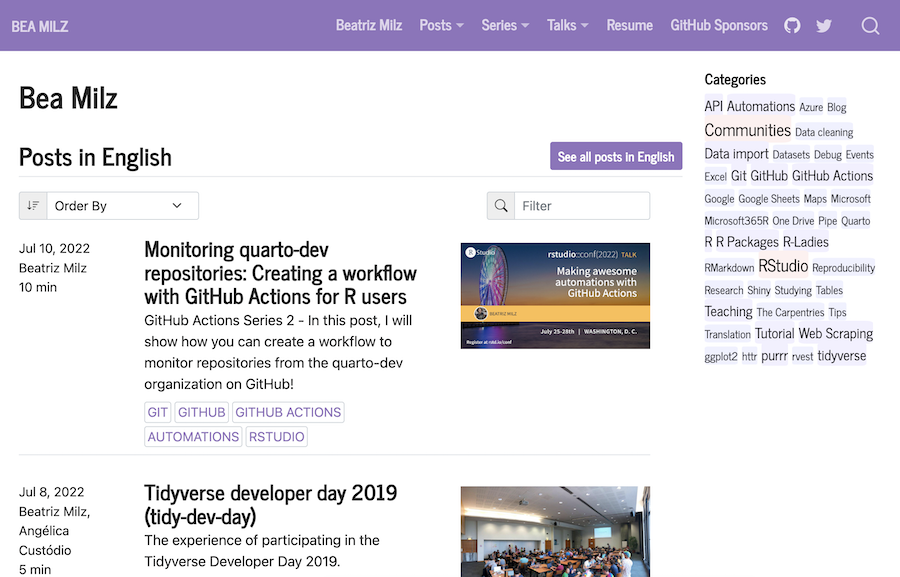Screen dimensions: 900x577
Task: Open the Posts dropdown menu
Action: point(441,26)
